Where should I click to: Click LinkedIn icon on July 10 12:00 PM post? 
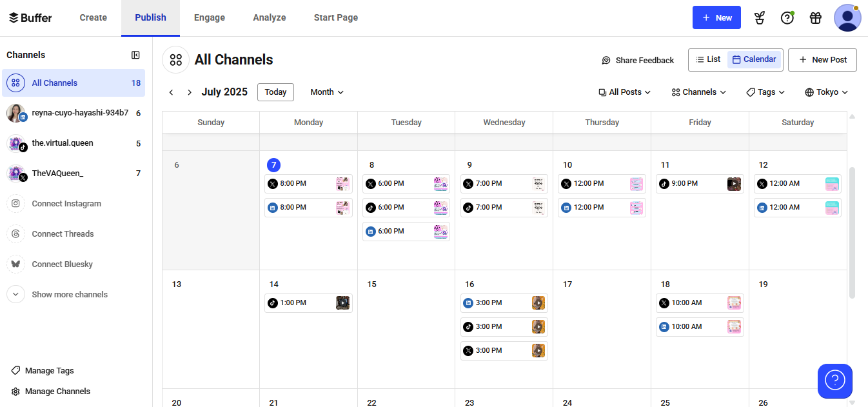pyautogui.click(x=566, y=208)
